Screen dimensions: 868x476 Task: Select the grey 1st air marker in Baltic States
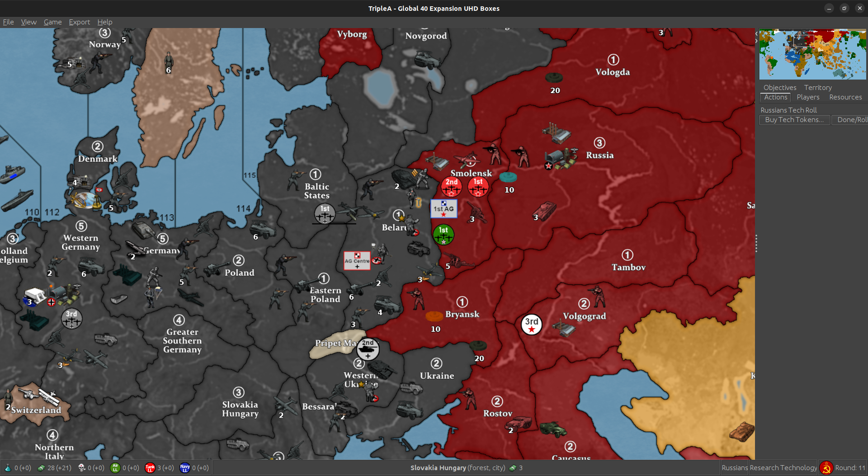tap(325, 214)
